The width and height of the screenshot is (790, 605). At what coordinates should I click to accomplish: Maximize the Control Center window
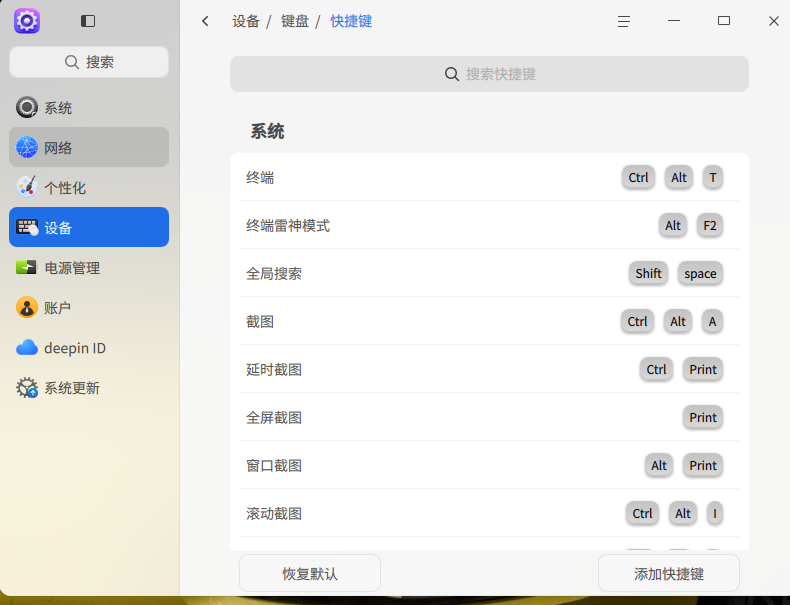pos(723,21)
